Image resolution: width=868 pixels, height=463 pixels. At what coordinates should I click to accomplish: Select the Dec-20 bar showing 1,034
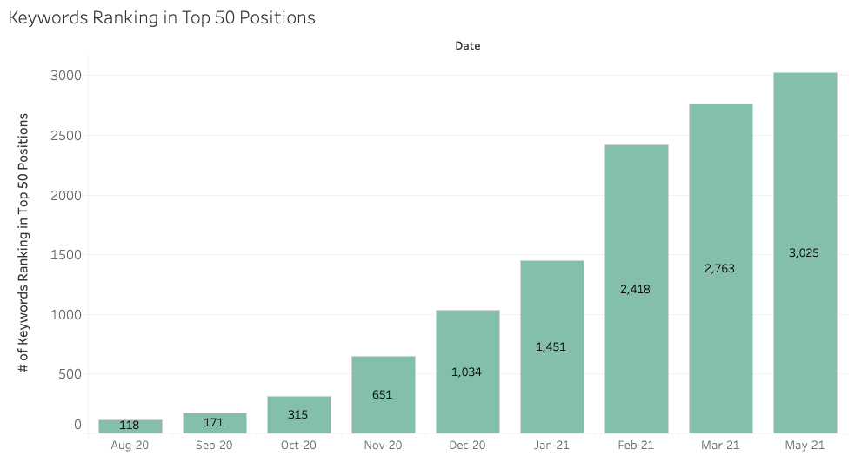coord(467,372)
